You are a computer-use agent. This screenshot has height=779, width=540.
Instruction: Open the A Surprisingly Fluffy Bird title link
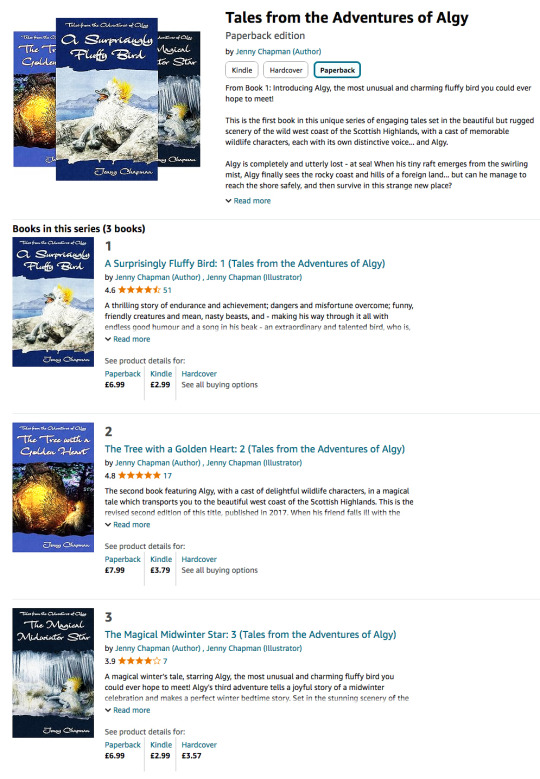[245, 264]
